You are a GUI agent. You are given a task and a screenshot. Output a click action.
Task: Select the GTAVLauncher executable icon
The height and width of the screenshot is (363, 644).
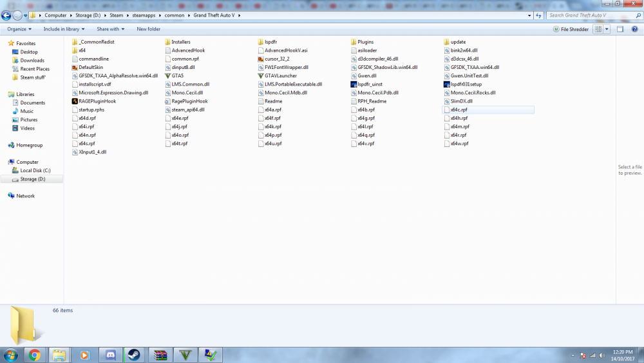pos(261,75)
